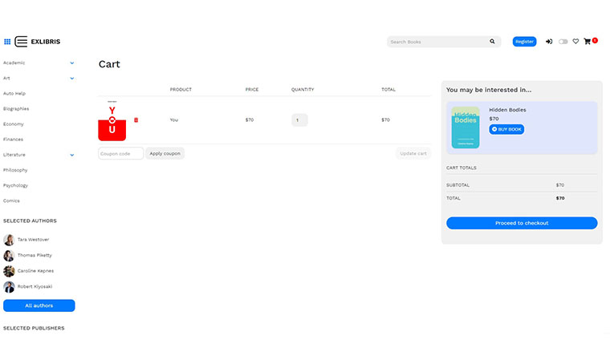Expand the Academic category
Viewport: 610px width, 364px height.
71,63
